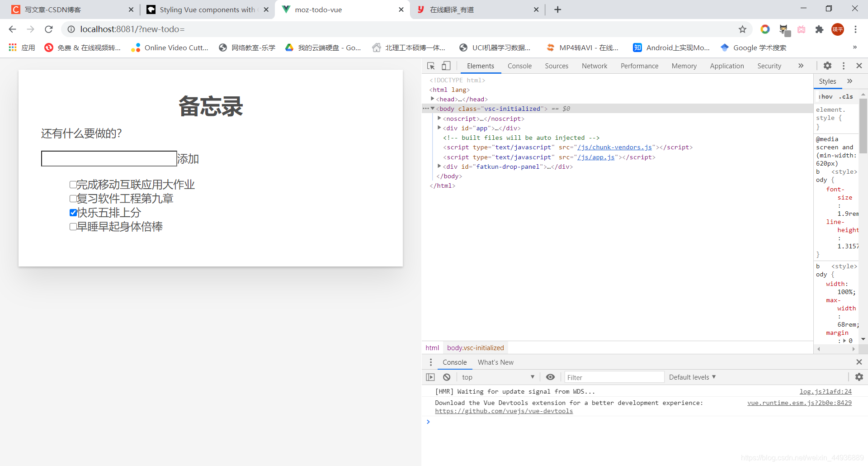Expand the head element node
868x466 pixels.
click(x=433, y=99)
